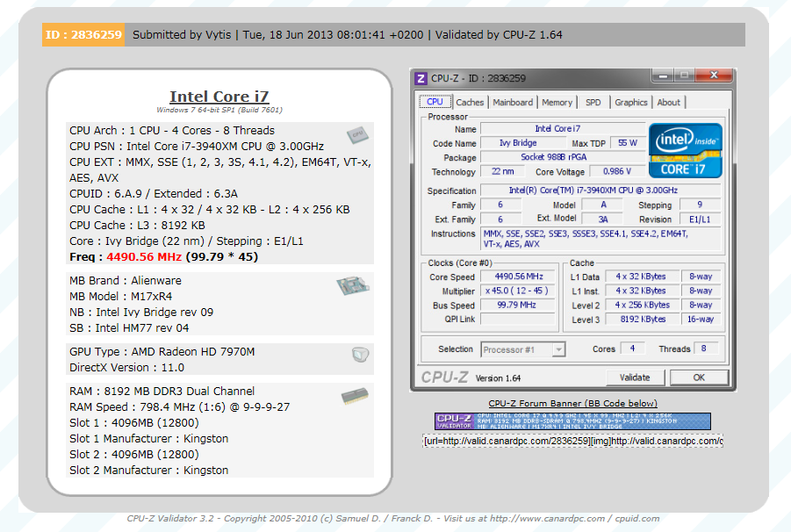Select the Graphics tab

click(630, 103)
